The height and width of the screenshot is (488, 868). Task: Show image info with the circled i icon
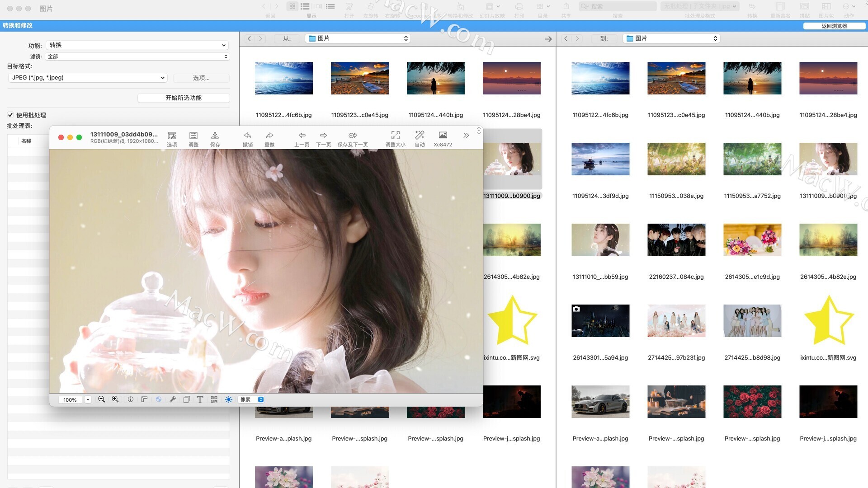(131, 399)
